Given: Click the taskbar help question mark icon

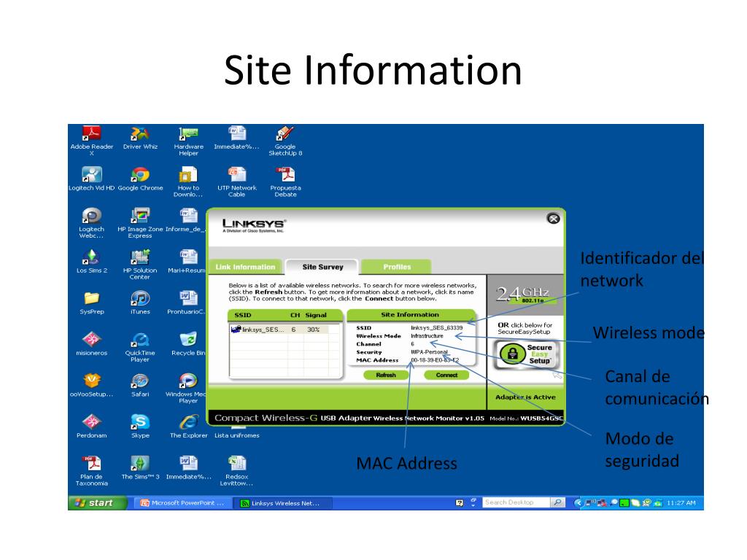Looking at the screenshot, I should coord(460,503).
